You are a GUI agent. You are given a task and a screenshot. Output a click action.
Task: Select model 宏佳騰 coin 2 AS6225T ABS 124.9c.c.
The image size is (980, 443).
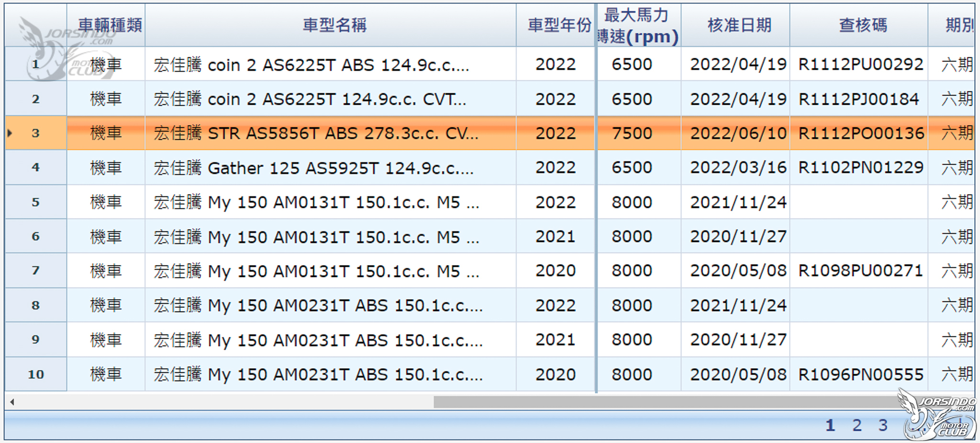[312, 65]
